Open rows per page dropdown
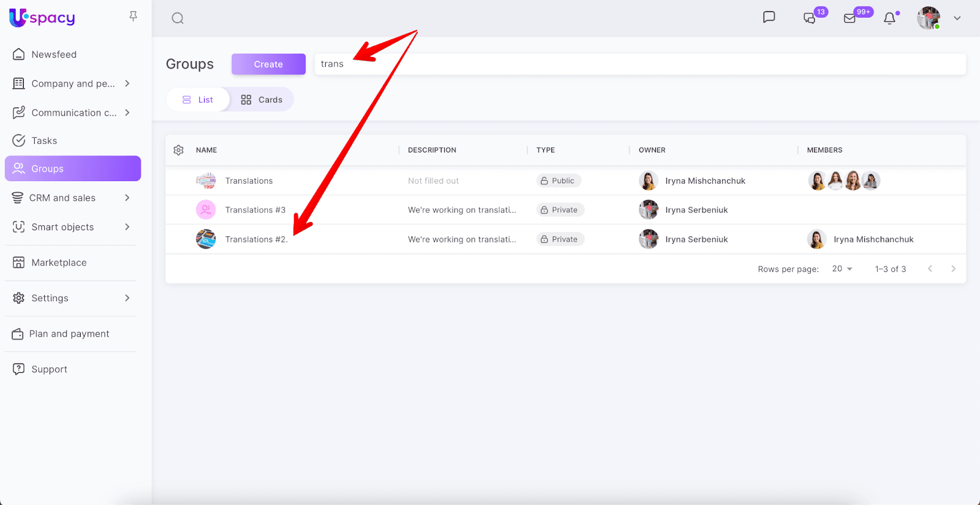This screenshot has width=980, height=505. (x=842, y=269)
